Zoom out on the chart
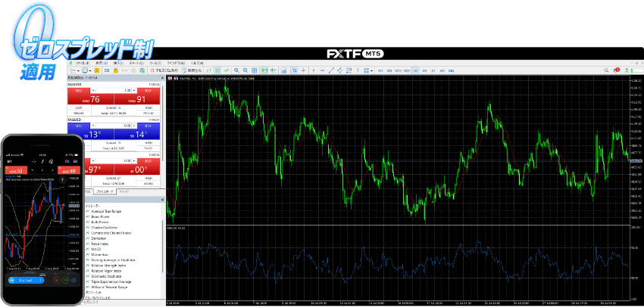Viewport: 644px width, 308px height. pos(245,70)
